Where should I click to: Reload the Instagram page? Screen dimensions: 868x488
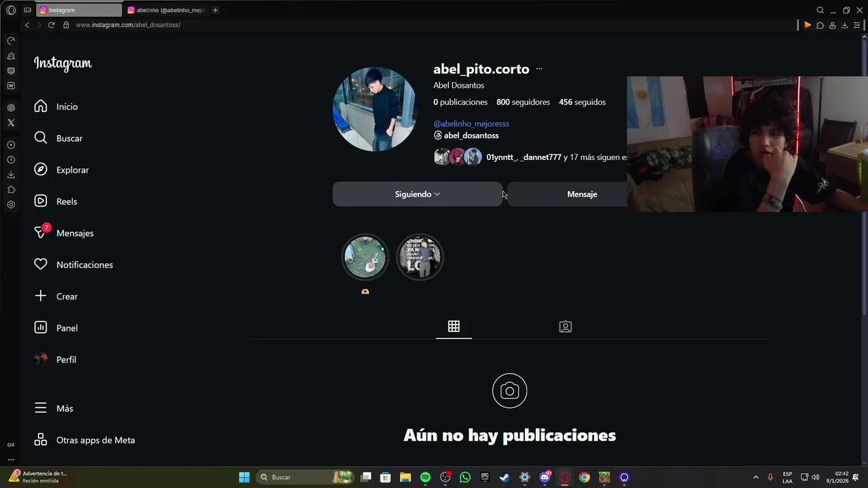click(x=51, y=25)
